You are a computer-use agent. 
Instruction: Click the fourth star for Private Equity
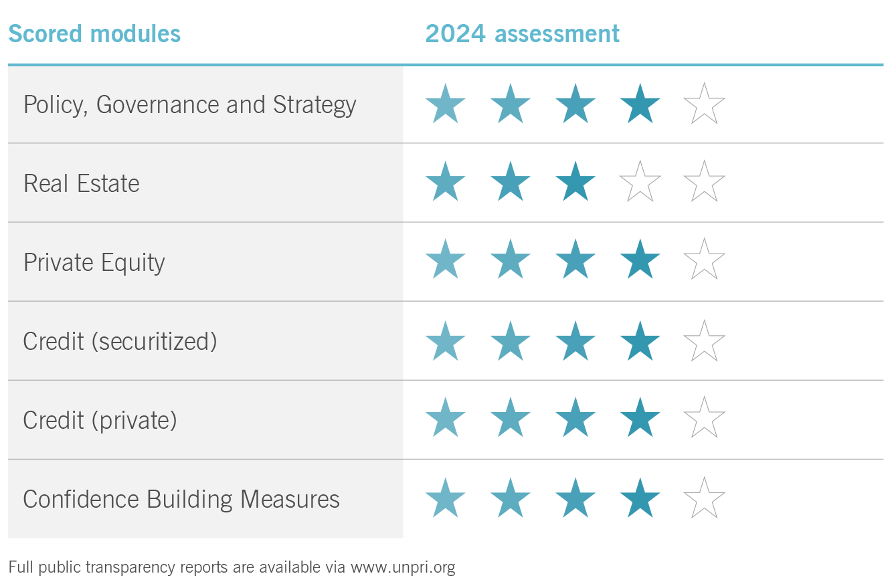(640, 260)
